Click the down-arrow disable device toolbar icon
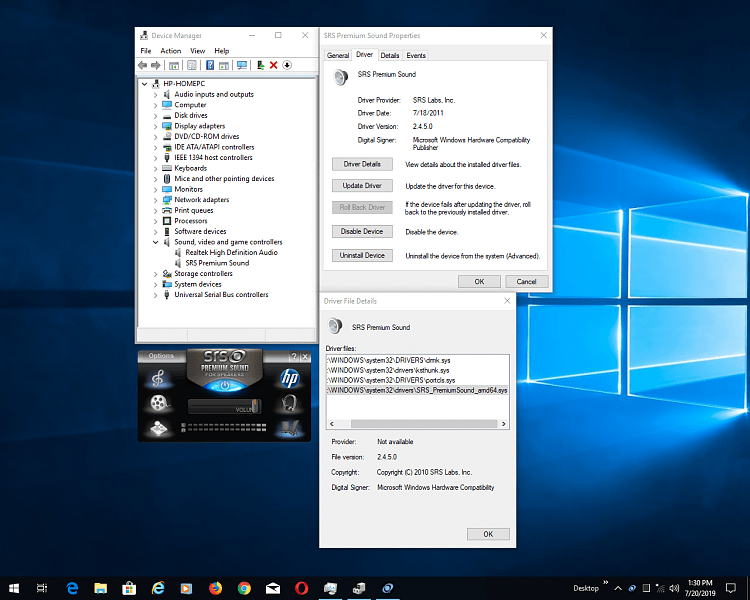Screen dimensions: 750x600 click(x=287, y=65)
